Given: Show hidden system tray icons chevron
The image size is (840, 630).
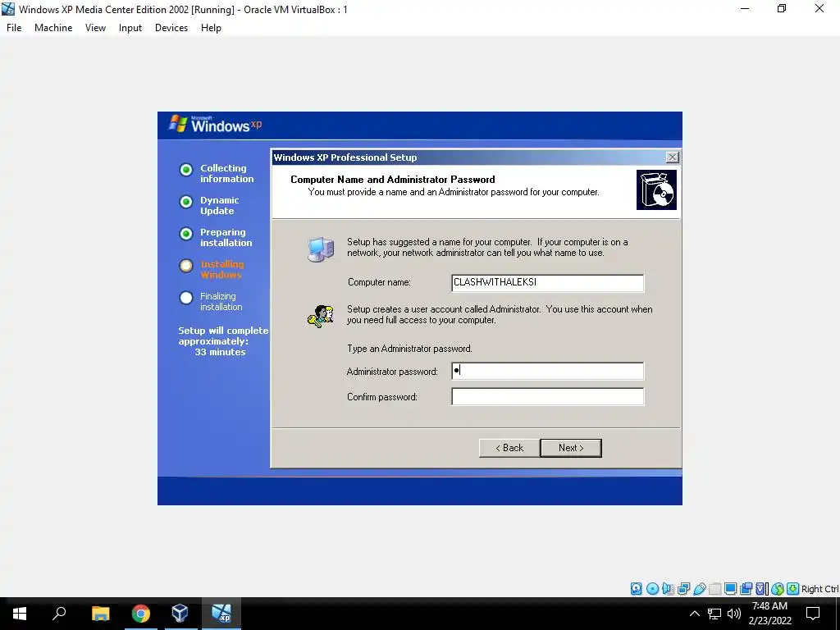Looking at the screenshot, I should [x=694, y=614].
